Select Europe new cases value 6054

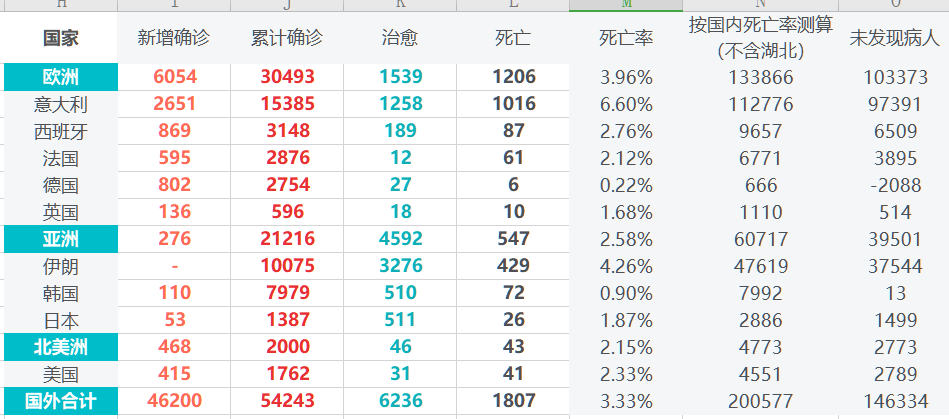tap(174, 77)
